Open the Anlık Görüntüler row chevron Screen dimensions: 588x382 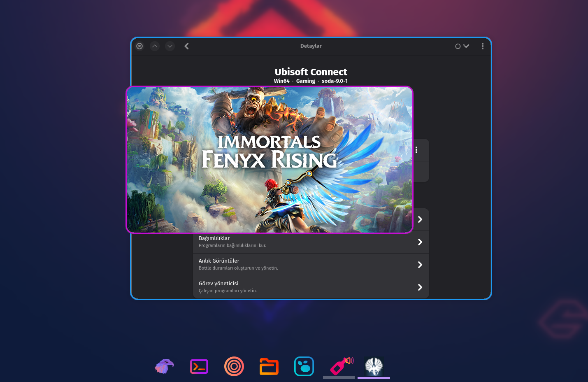[420, 265]
